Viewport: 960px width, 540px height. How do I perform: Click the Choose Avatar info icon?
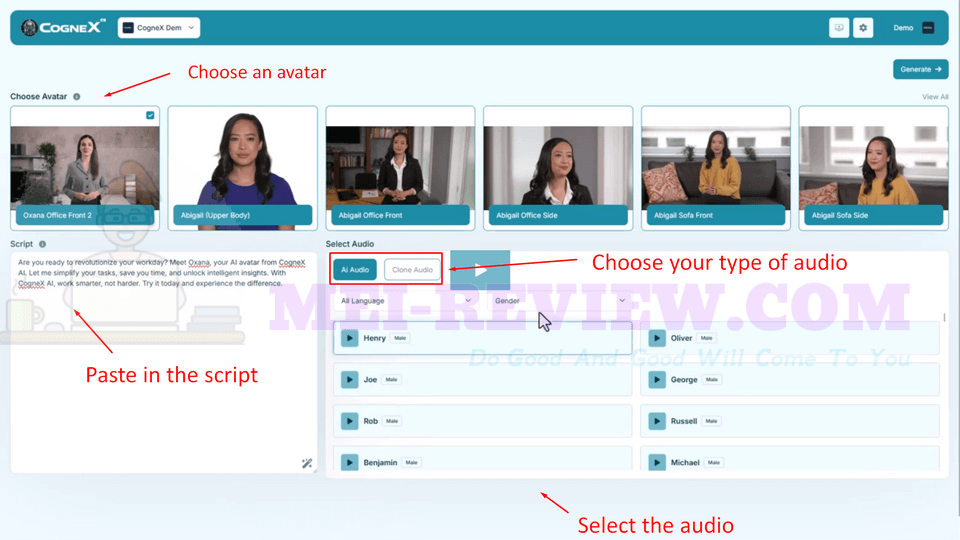coord(77,97)
